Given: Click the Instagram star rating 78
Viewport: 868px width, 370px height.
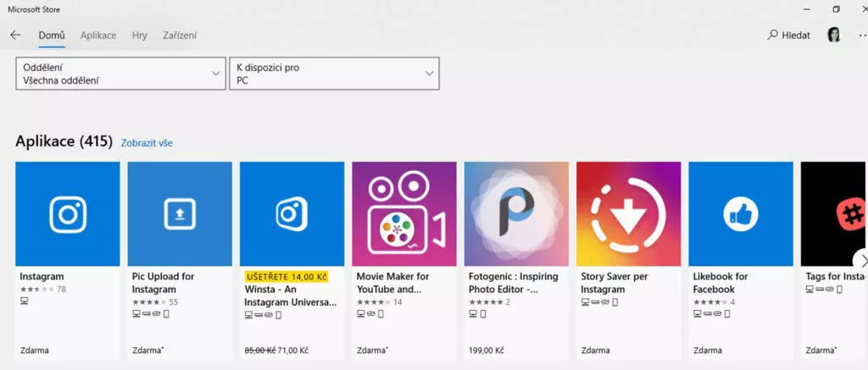Looking at the screenshot, I should pos(43,290).
